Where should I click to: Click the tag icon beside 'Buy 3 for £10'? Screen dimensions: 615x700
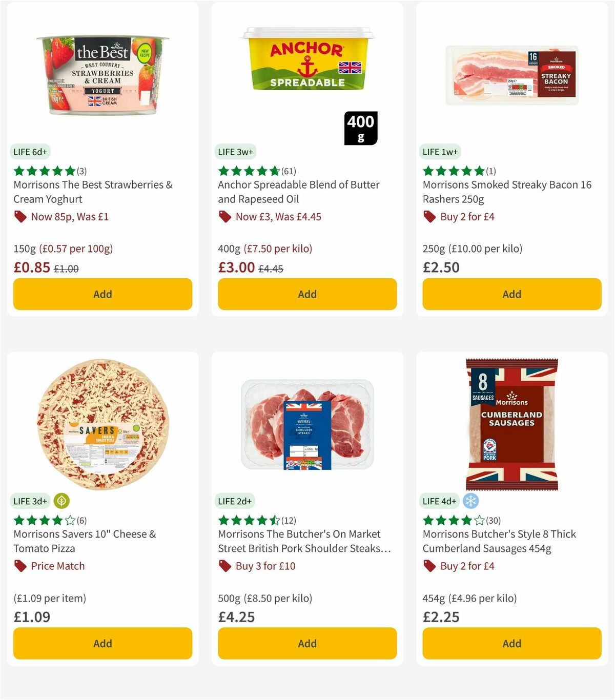tap(224, 566)
